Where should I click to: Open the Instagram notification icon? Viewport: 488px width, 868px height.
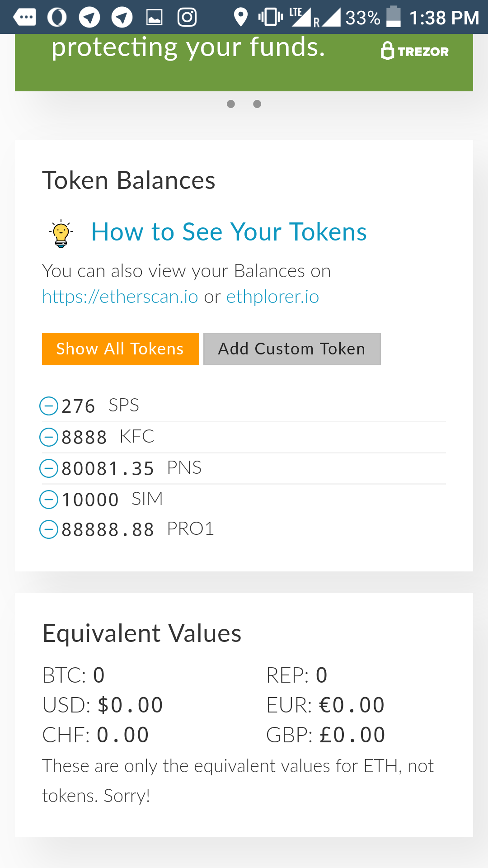(187, 18)
